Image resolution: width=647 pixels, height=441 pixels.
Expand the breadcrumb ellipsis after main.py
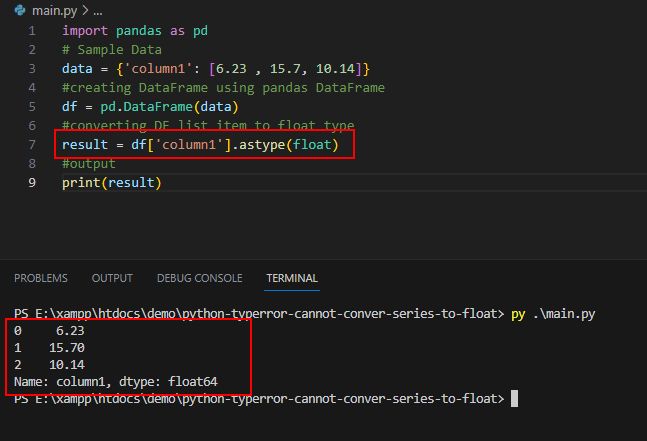click(x=98, y=11)
